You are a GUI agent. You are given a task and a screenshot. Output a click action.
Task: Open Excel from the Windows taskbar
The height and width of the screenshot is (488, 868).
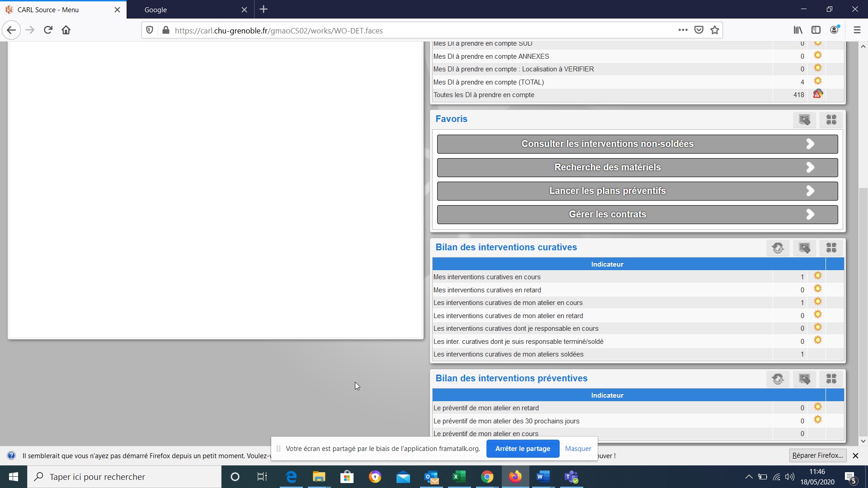459,477
